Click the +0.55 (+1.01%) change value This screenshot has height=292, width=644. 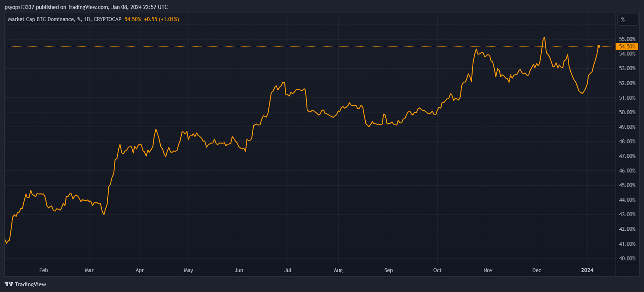coord(161,19)
